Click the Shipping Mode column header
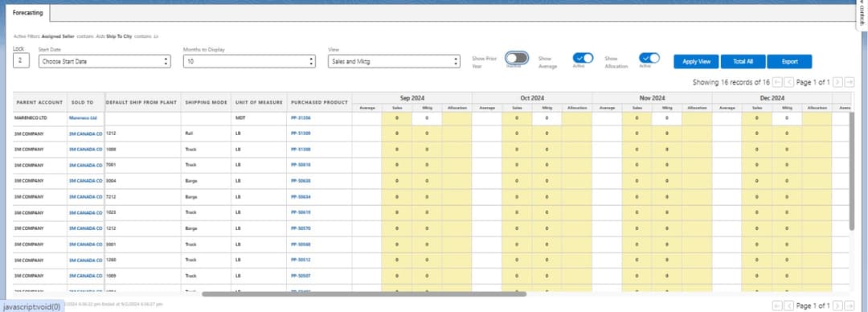Screen dimensions: 868x312 (206, 102)
